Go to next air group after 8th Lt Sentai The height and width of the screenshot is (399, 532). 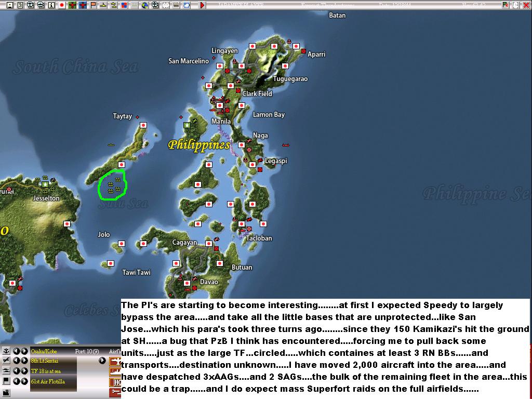click(24, 361)
